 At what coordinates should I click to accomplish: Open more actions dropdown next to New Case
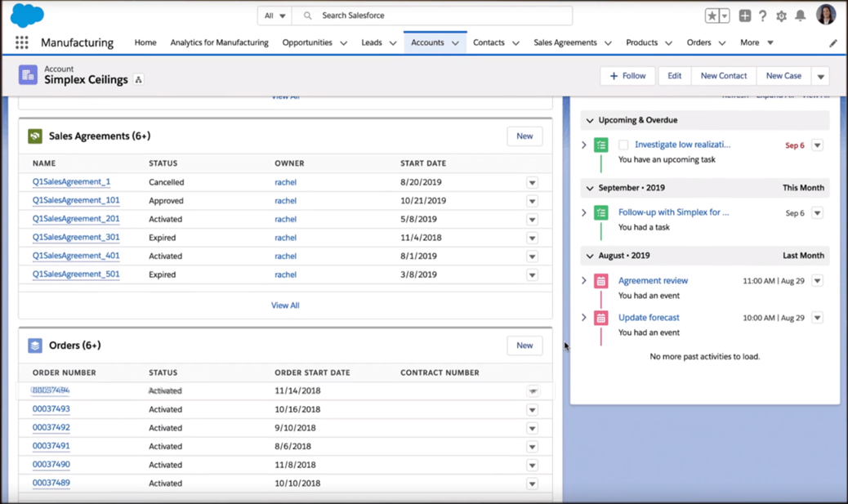[820, 76]
